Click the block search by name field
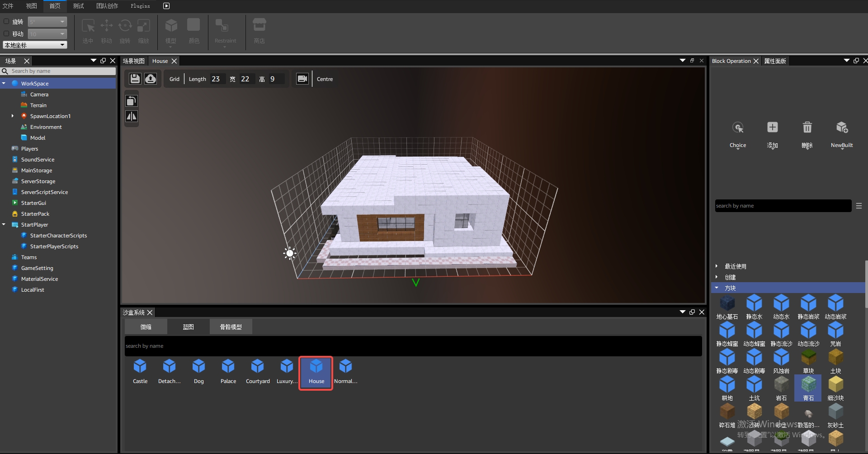Viewport: 868px width, 454px height. [x=783, y=206]
